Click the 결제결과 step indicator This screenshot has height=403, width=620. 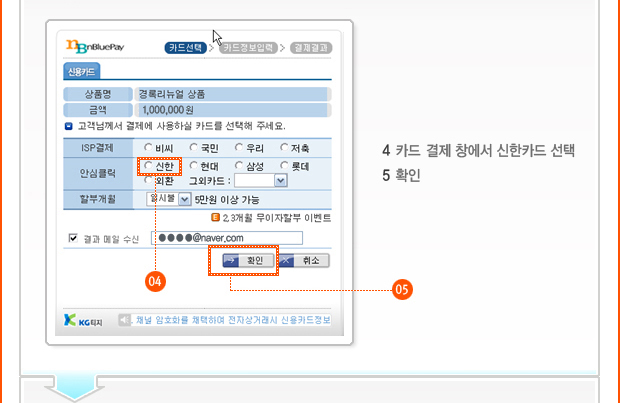point(311,48)
